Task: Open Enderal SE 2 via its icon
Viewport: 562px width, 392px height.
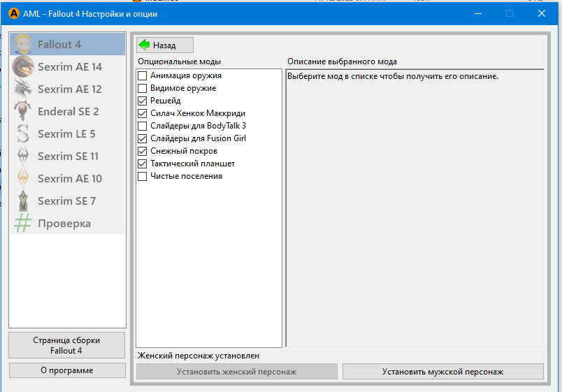Action: [24, 111]
